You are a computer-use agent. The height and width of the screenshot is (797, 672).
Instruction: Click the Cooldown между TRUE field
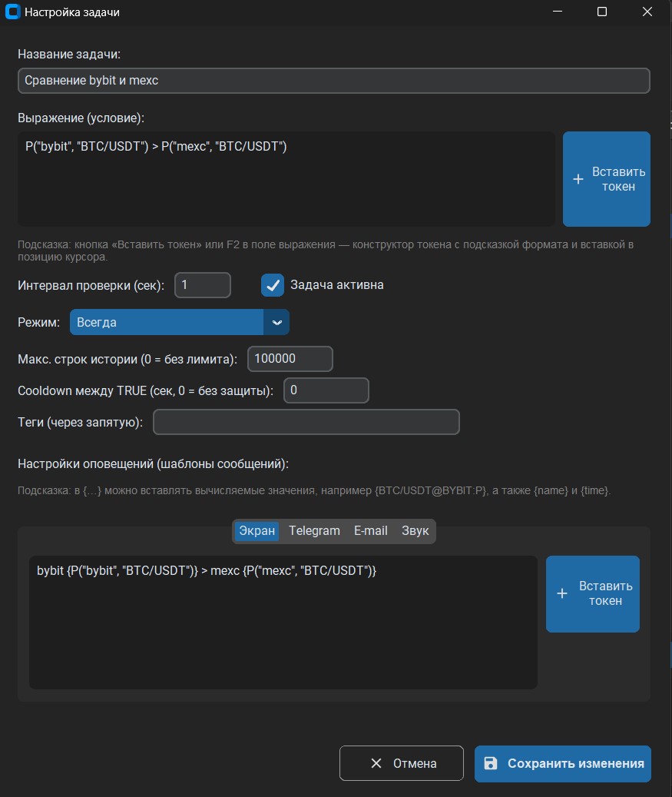tap(326, 390)
